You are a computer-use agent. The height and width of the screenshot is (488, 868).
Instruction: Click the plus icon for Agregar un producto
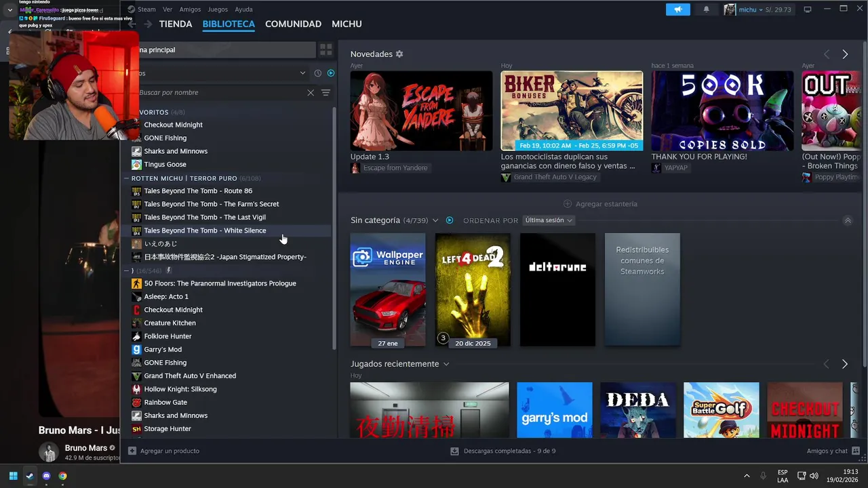click(x=132, y=451)
